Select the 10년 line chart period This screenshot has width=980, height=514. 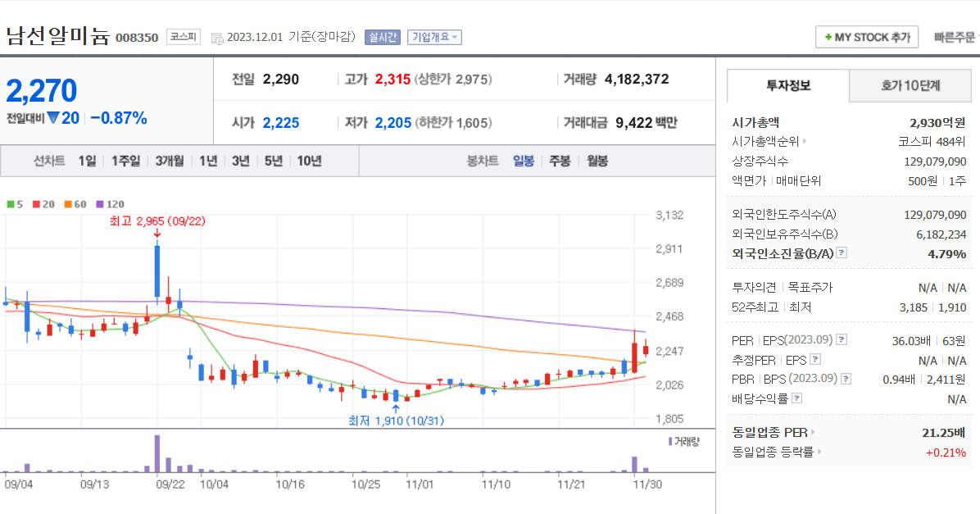pyautogui.click(x=309, y=161)
